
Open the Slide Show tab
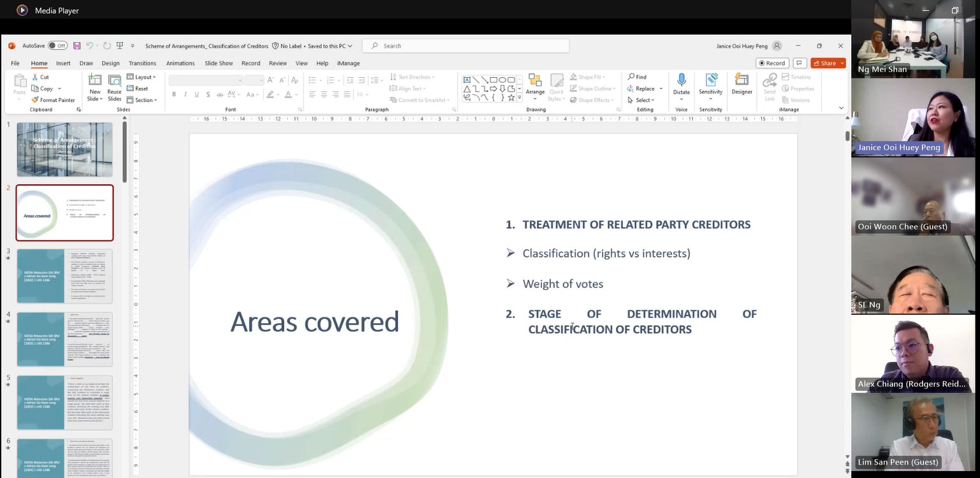tap(219, 63)
